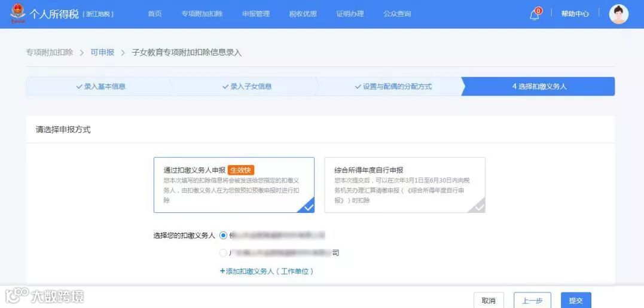Click 选择您的扣缴义务人 label
Image resolution: width=644 pixels, height=308 pixels.
pyautogui.click(x=184, y=236)
